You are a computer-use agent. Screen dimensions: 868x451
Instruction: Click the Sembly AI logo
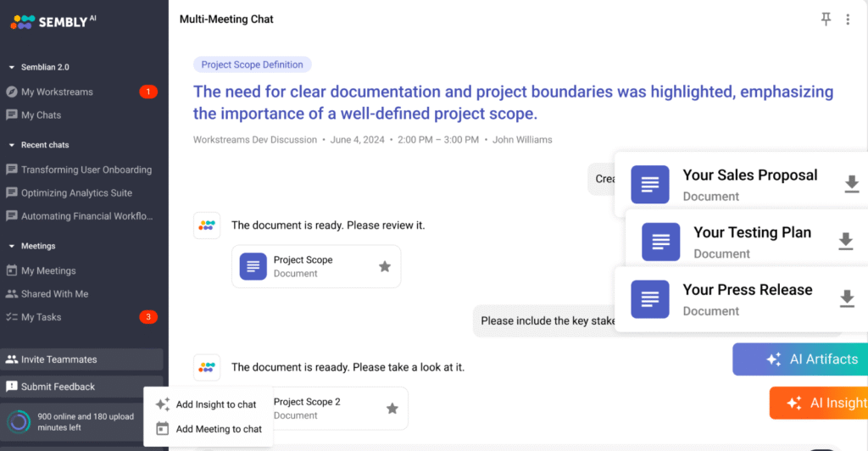coord(53,21)
